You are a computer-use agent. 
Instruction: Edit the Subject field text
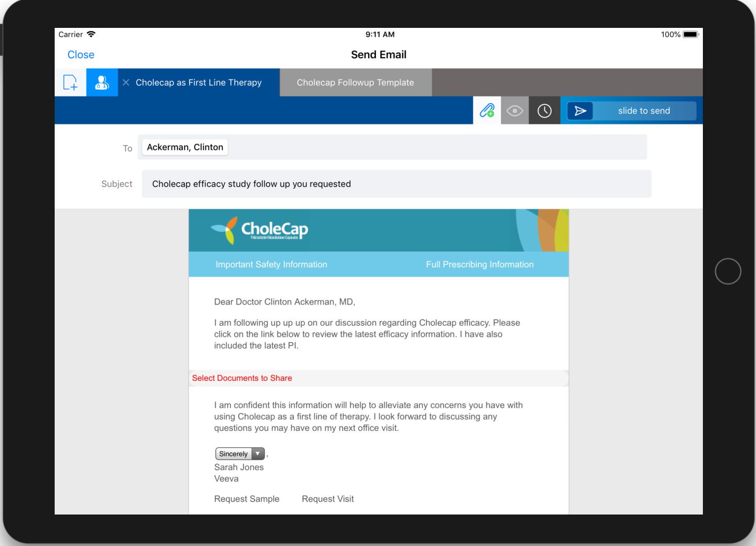point(396,184)
